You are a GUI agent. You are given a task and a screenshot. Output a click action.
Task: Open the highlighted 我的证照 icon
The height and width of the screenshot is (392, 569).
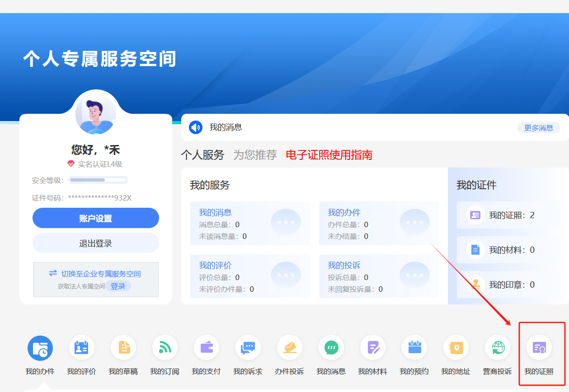click(x=539, y=348)
